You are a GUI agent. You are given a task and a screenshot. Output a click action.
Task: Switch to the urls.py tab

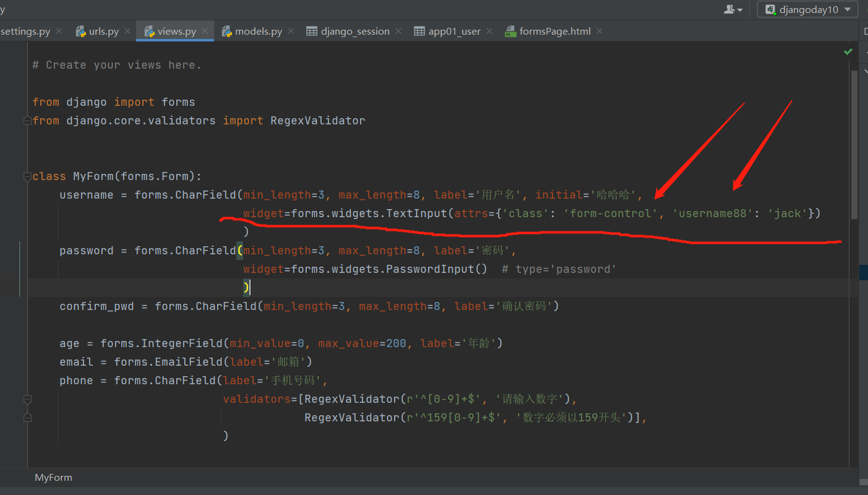pyautogui.click(x=104, y=31)
